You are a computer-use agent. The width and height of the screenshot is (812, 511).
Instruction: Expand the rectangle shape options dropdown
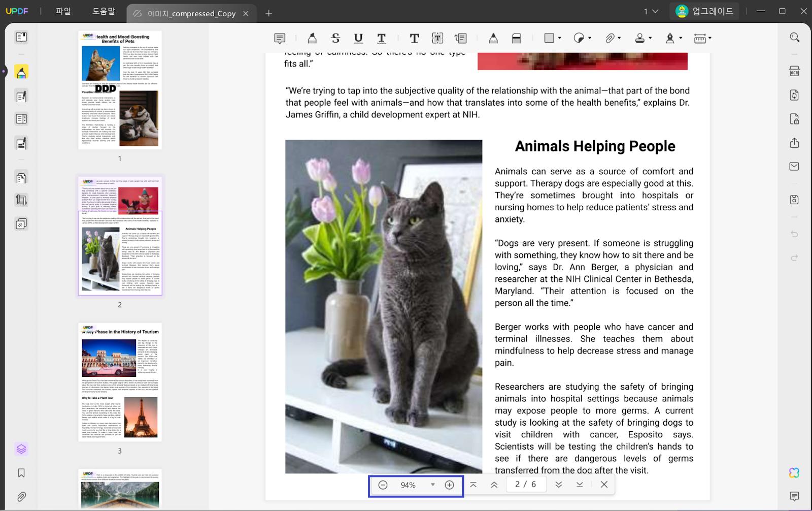(559, 38)
